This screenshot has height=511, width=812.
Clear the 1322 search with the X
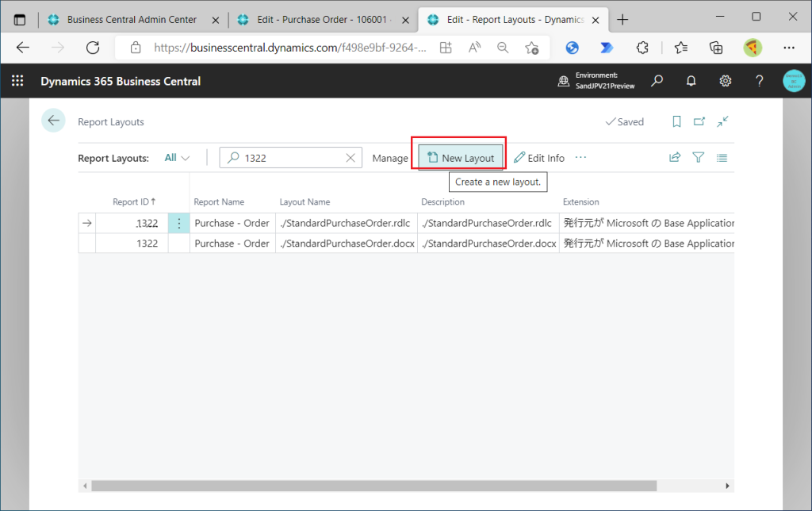[350, 158]
